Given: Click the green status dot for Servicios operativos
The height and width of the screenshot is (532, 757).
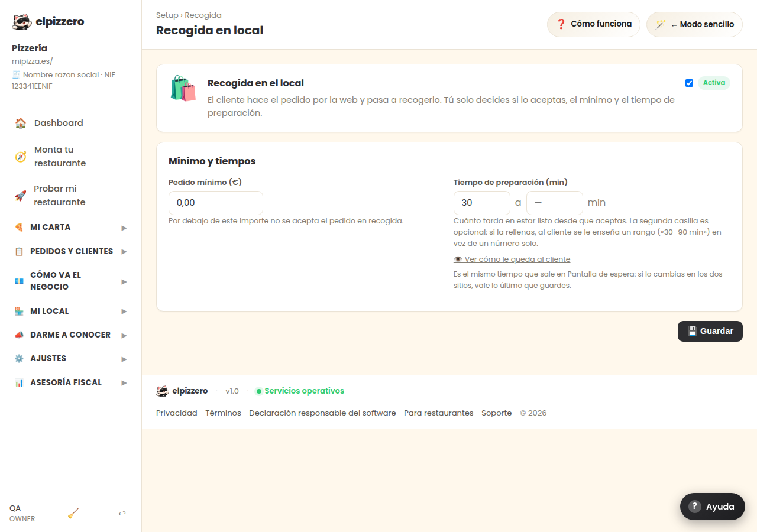Looking at the screenshot, I should point(258,391).
